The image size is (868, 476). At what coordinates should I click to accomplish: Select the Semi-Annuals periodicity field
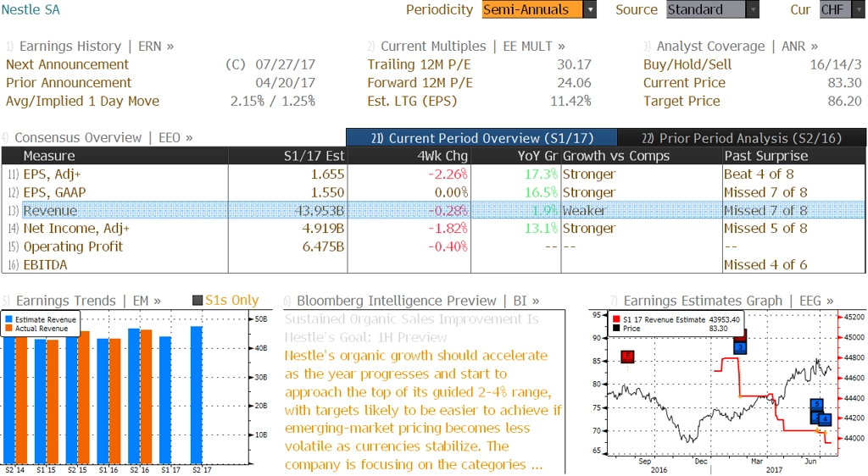coord(532,9)
